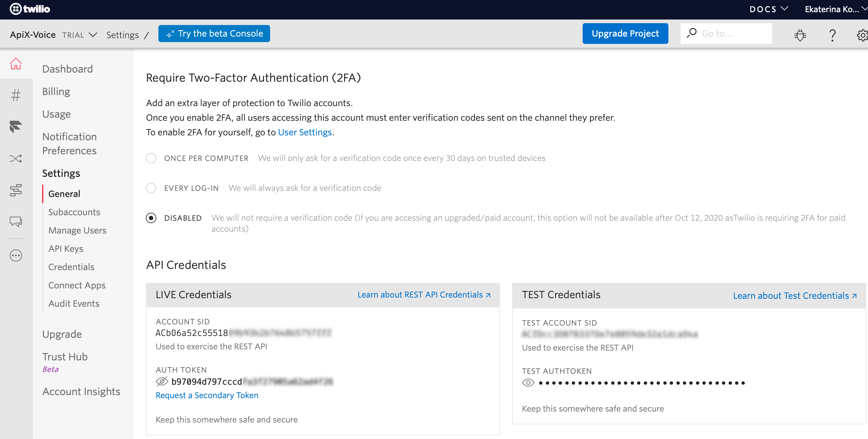Open Manage Users settings
Screen dimensions: 868x439
tap(77, 230)
